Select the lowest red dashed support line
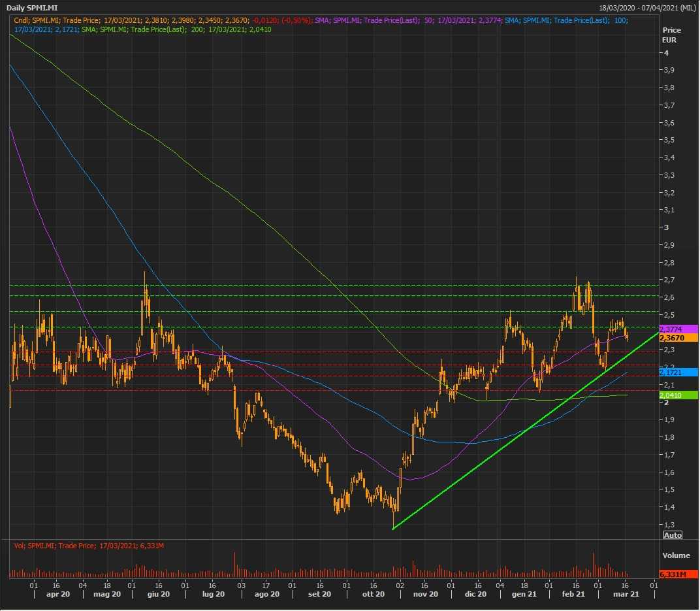The image size is (700, 611). 326,391
